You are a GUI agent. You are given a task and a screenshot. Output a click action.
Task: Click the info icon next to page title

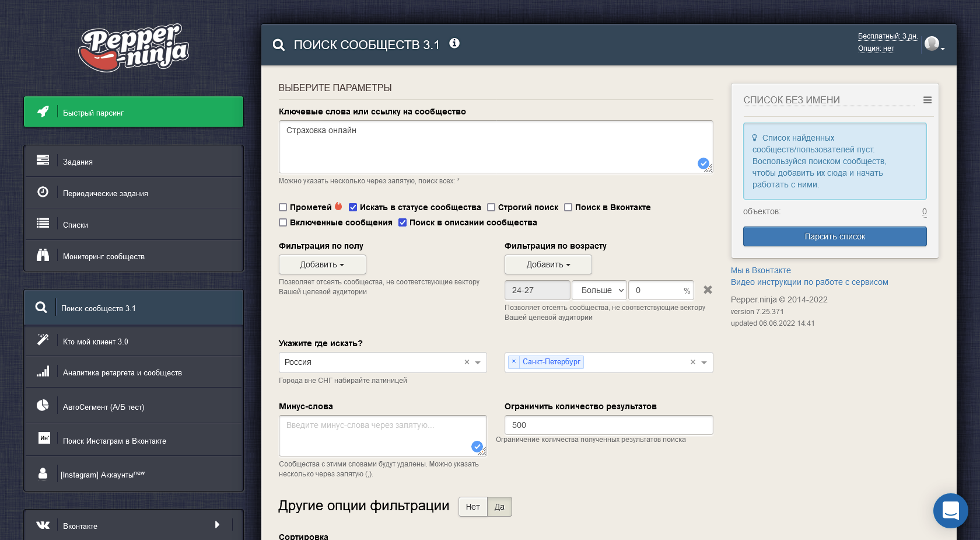454,43
